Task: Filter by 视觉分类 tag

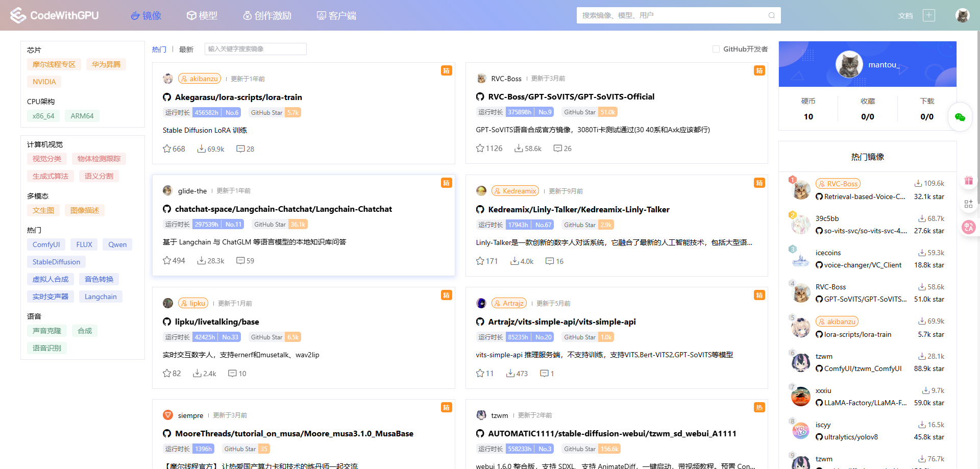Action: 47,159
